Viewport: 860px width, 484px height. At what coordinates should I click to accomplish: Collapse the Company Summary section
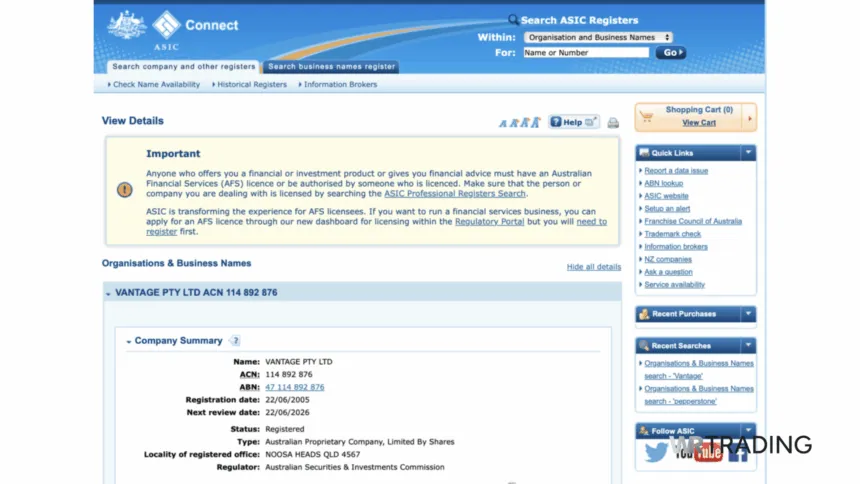[129, 341]
